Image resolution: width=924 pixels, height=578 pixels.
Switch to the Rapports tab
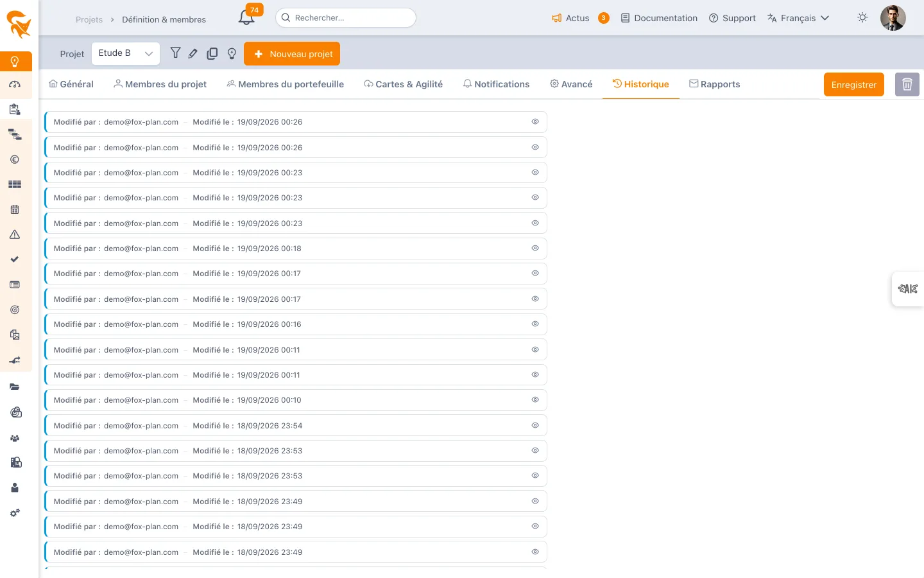(x=715, y=84)
